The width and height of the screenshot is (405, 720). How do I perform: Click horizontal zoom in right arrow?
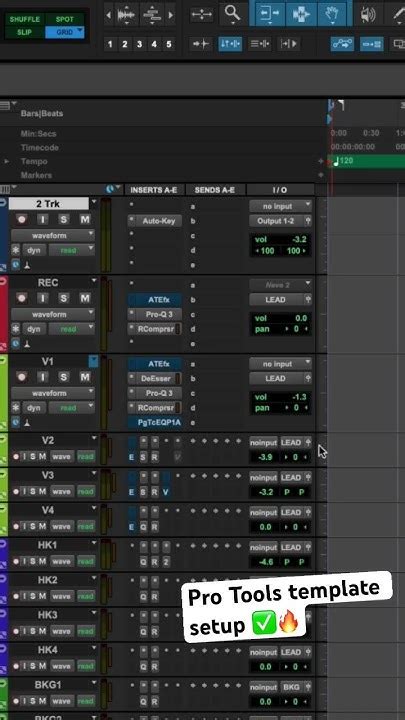click(x=171, y=15)
